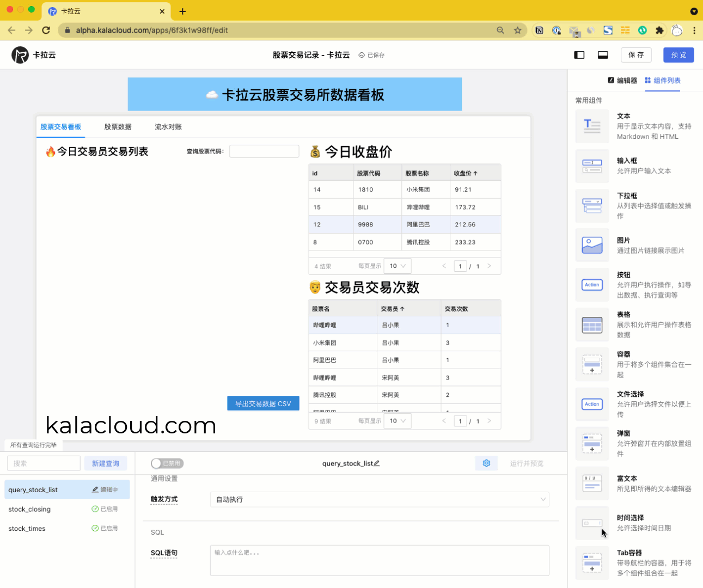Select the 输入框 input component icon
Viewport: 703px width, 588px height.
point(592,166)
